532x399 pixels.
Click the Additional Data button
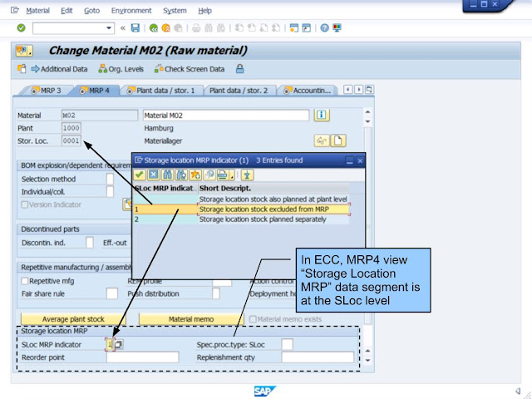(x=59, y=69)
